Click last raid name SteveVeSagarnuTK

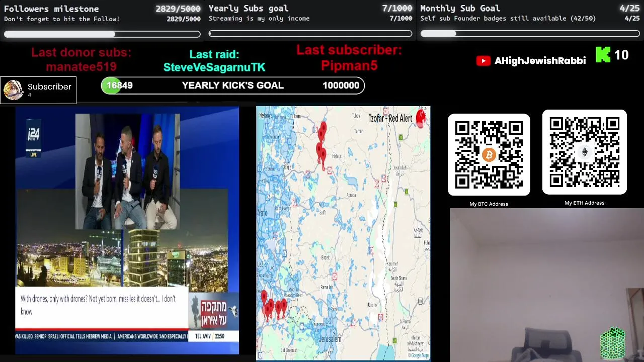214,67
